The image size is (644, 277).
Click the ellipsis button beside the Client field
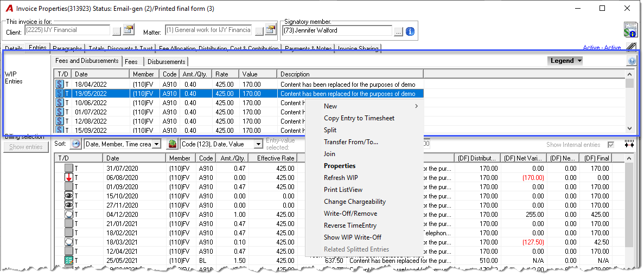coord(117,30)
